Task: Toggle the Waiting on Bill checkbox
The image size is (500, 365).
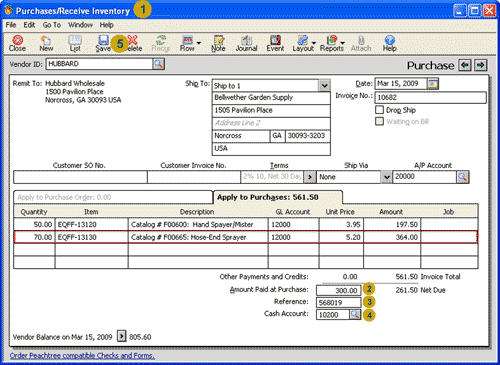Action: [379, 121]
